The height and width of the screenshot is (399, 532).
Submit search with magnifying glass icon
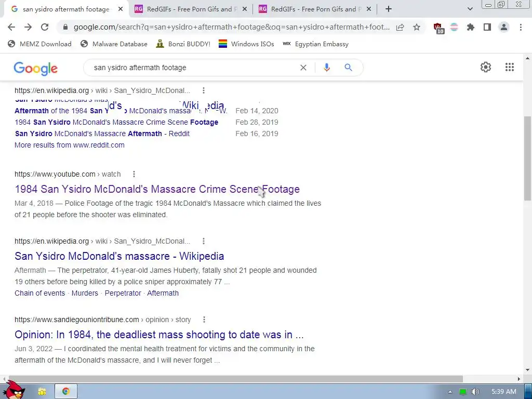coord(348,68)
